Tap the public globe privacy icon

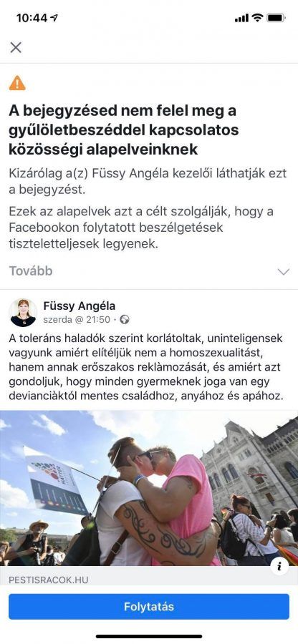tap(125, 320)
